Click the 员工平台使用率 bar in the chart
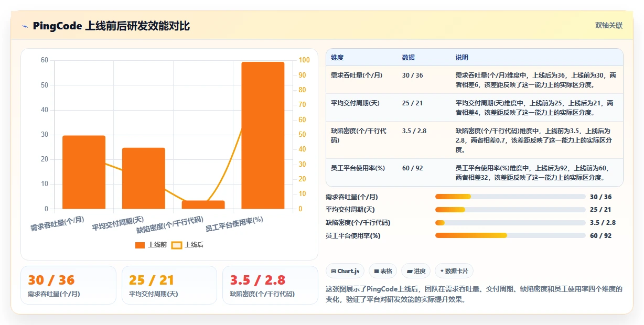644x325 pixels. [263, 136]
